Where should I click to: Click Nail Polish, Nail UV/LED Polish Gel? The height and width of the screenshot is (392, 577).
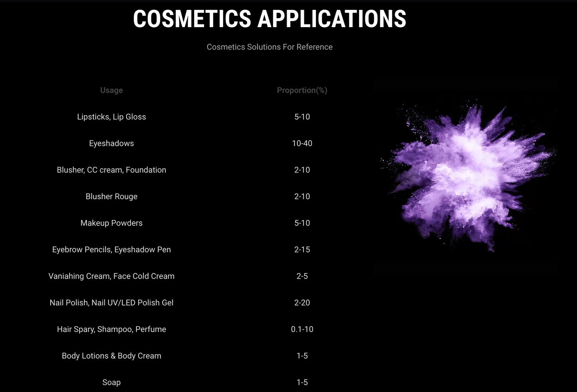[x=111, y=303]
